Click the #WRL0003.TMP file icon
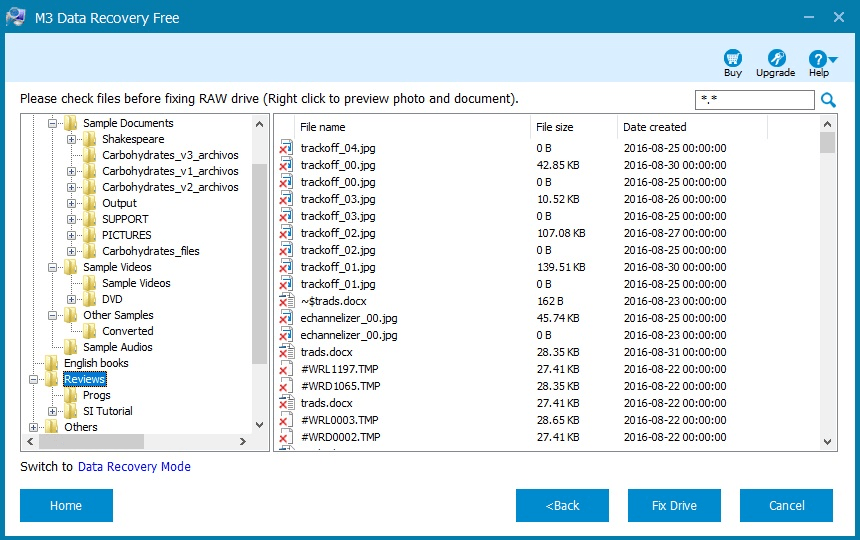The image size is (860, 540). (x=286, y=420)
